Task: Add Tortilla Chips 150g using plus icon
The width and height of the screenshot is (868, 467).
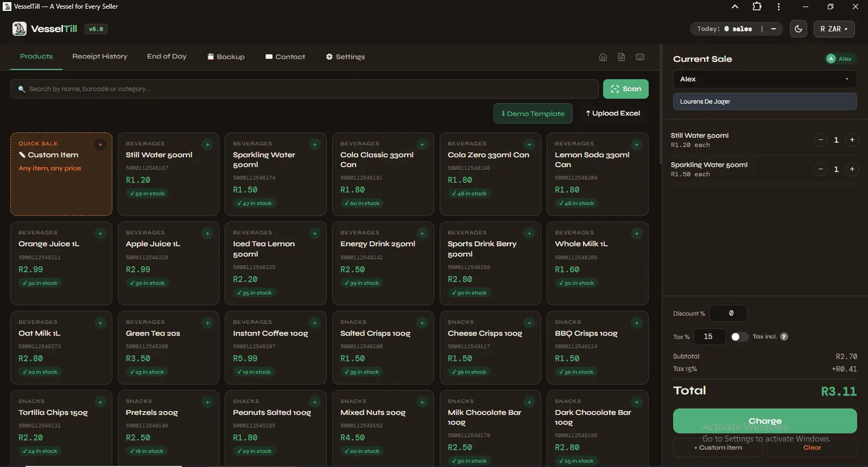Action: coord(100,402)
